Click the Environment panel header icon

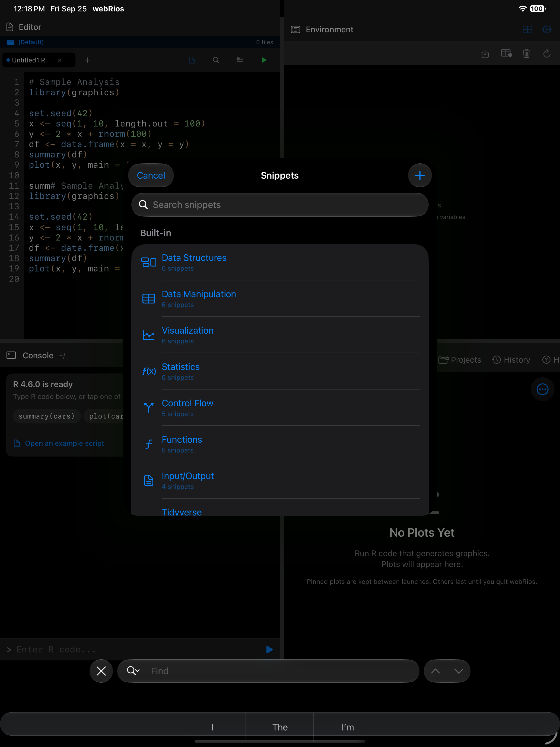point(295,30)
